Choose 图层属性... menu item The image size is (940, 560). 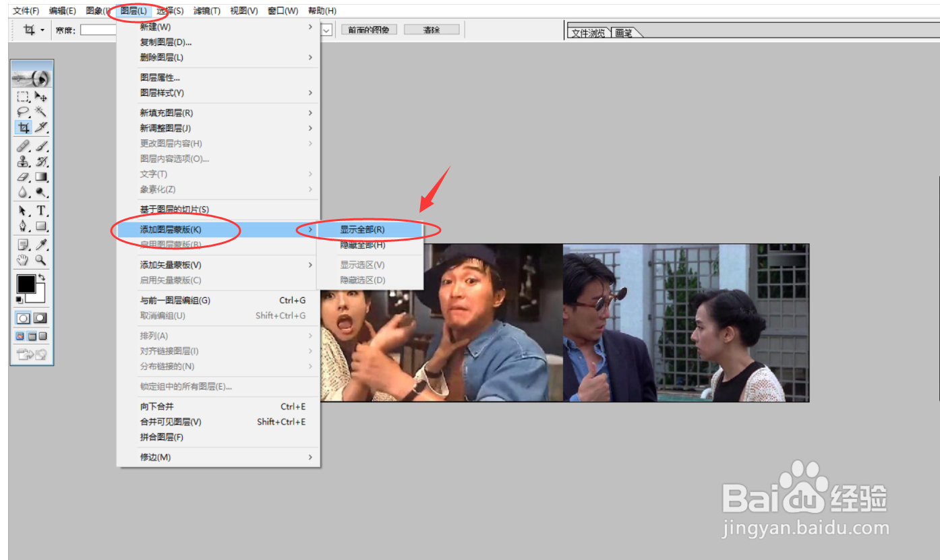[218, 77]
